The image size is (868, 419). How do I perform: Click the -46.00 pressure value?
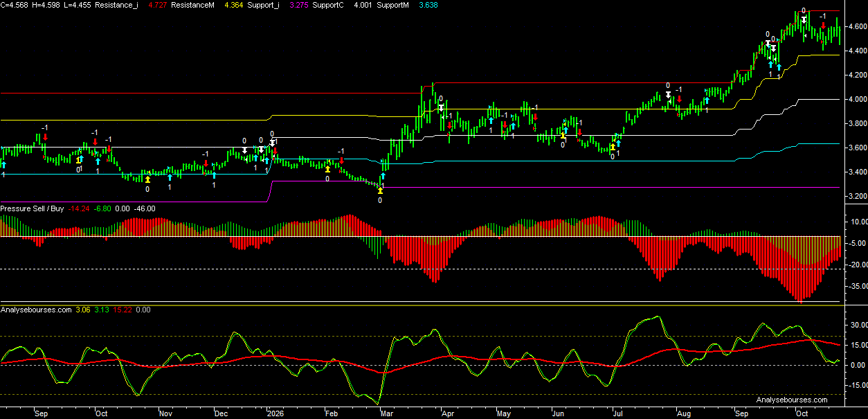click(145, 208)
